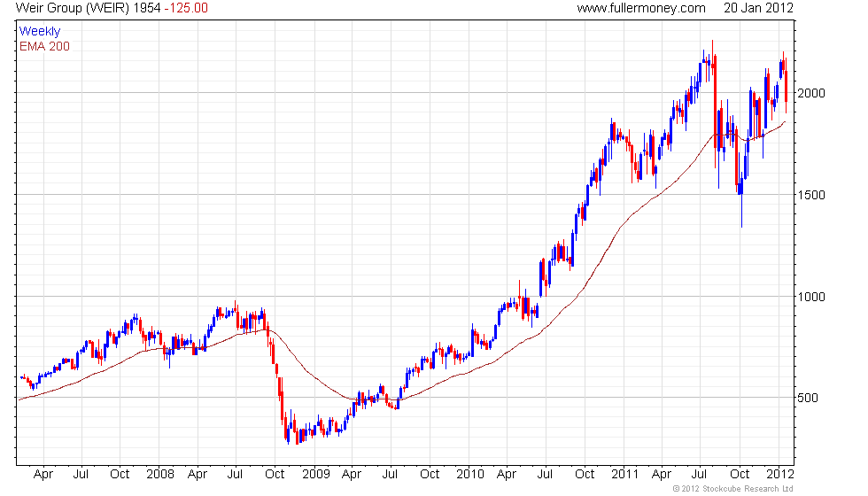Screen dimensions: 868x496
Task: Click the 'Oct' label just before 2008
Action: pos(120,475)
